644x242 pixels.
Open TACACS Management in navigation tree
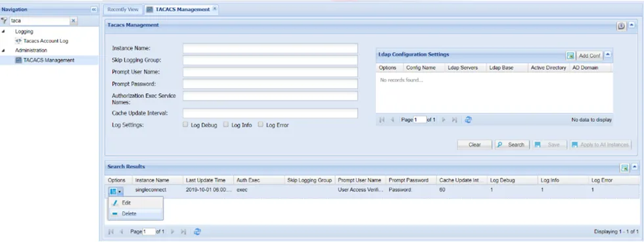[49, 60]
